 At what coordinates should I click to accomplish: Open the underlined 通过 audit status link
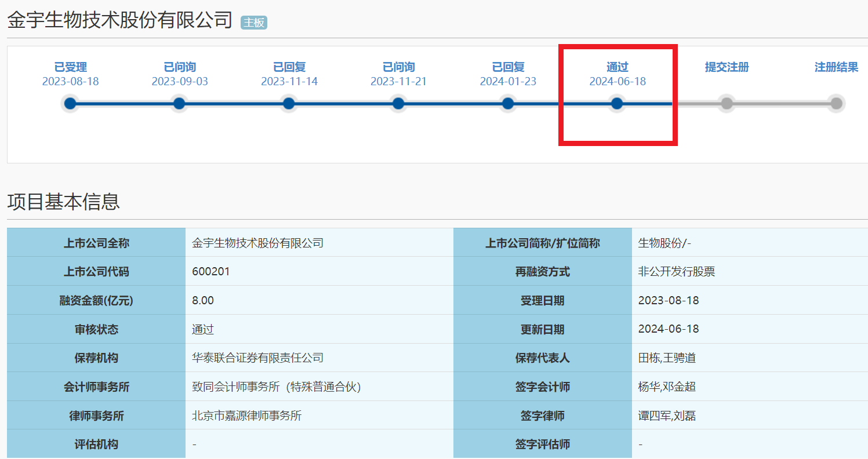point(201,329)
